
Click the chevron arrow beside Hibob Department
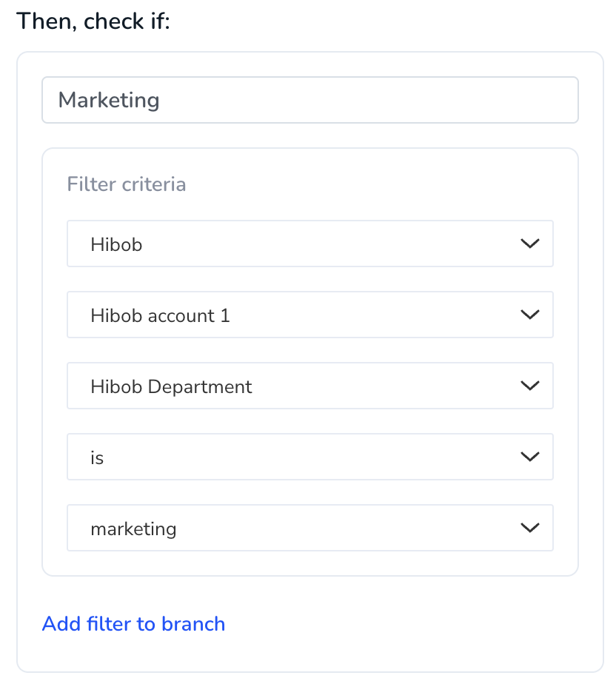(529, 386)
